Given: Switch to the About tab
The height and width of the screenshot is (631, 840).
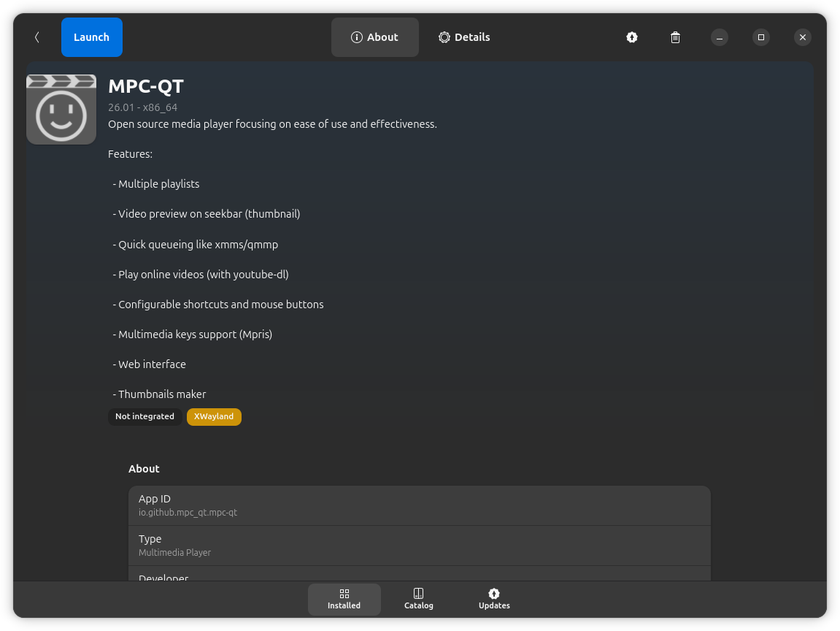Looking at the screenshot, I should [374, 37].
